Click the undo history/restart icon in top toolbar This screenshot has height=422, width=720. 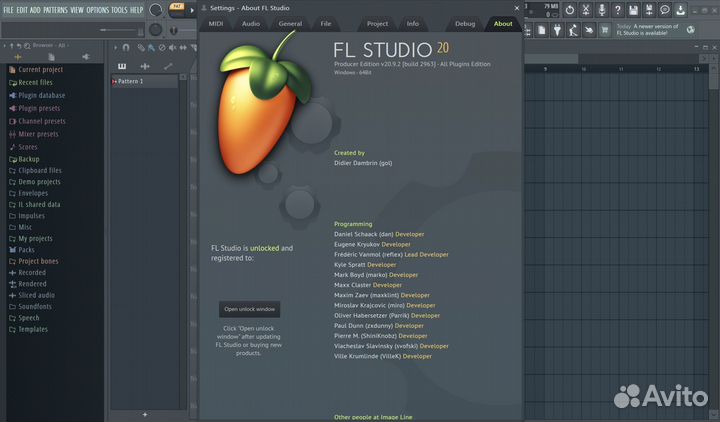coord(570,10)
